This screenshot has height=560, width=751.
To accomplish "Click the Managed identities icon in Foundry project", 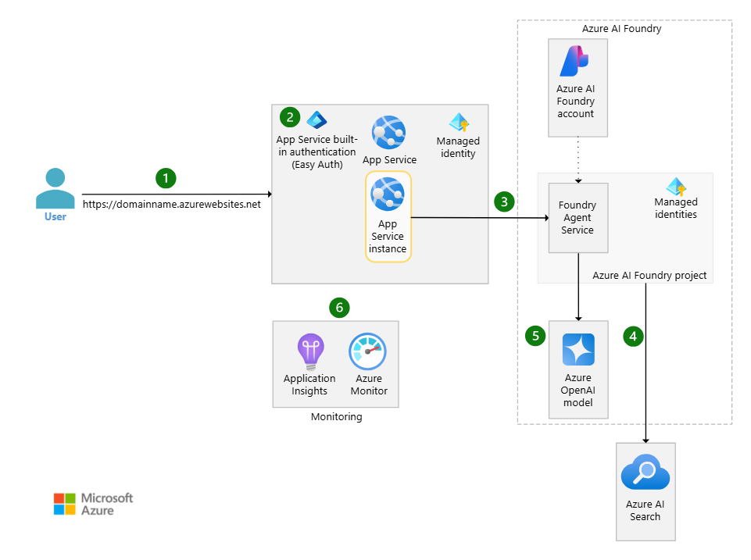I will point(676,187).
